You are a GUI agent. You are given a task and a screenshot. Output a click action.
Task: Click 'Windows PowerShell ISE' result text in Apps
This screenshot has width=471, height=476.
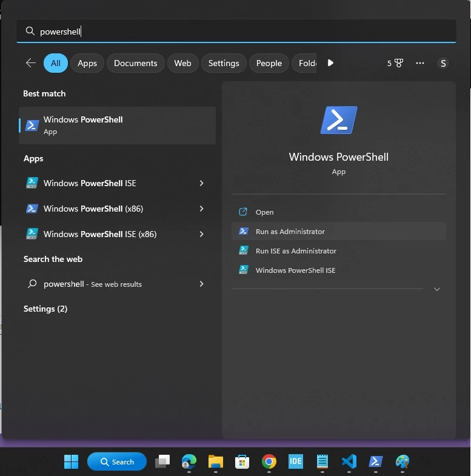coord(90,183)
